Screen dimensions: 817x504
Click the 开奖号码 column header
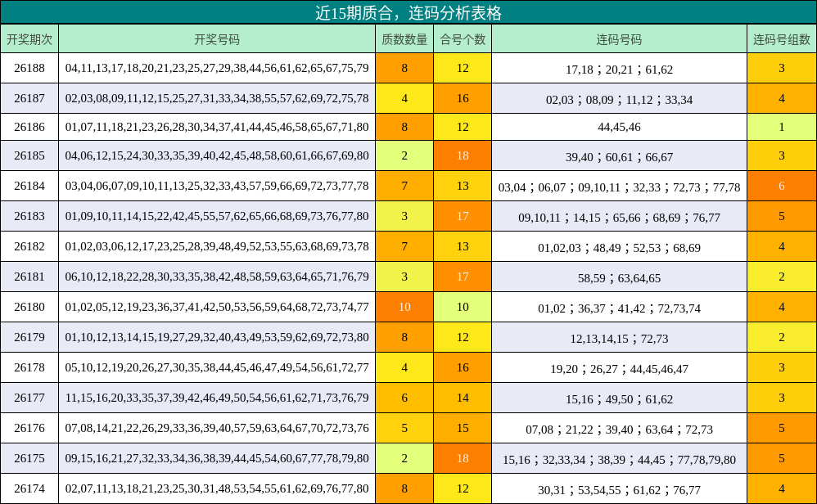[x=217, y=39]
